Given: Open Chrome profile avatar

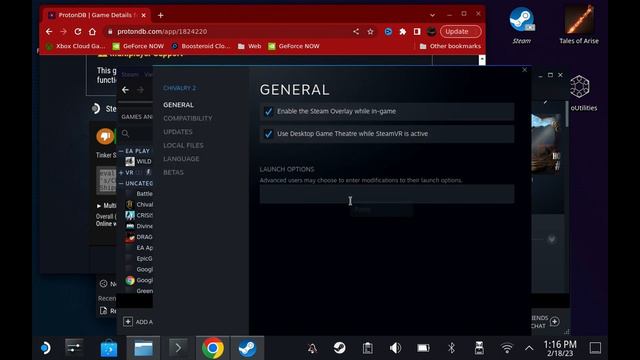Looking at the screenshot, I should pyautogui.click(x=431, y=31).
